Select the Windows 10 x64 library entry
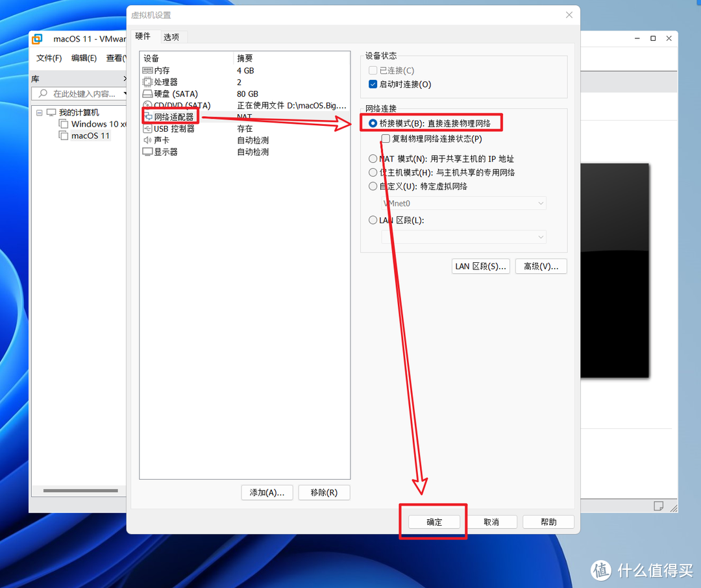This screenshot has height=588, width=701. (x=99, y=124)
